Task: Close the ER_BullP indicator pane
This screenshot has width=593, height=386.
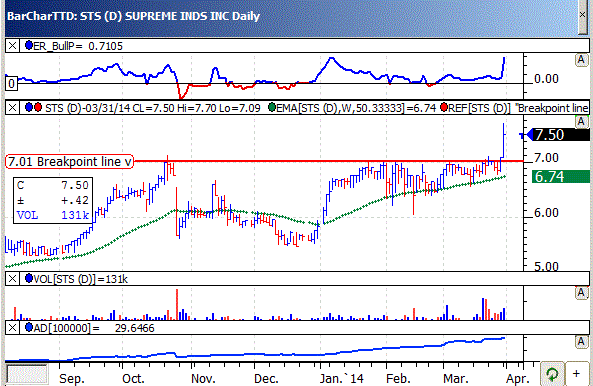Action: click(x=12, y=46)
